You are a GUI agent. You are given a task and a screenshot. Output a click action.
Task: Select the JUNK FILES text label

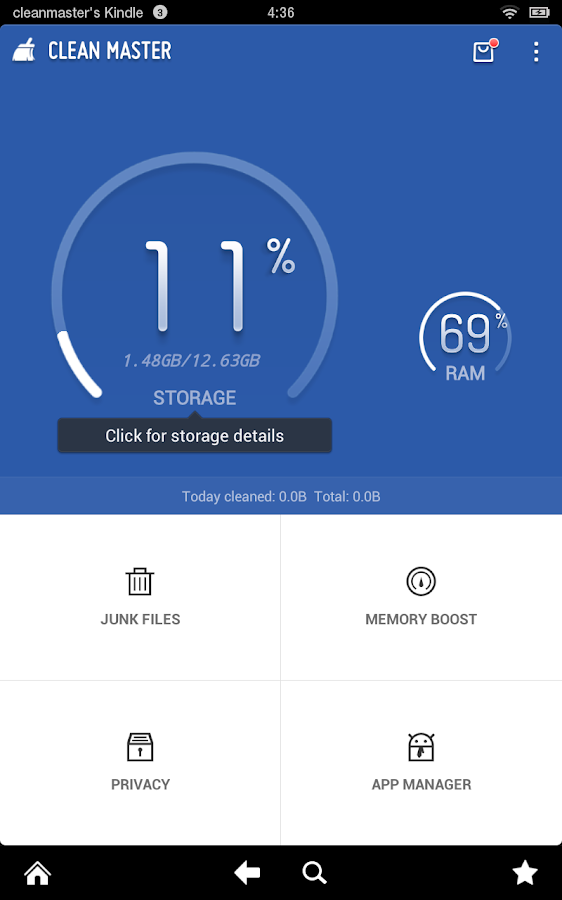coord(140,619)
